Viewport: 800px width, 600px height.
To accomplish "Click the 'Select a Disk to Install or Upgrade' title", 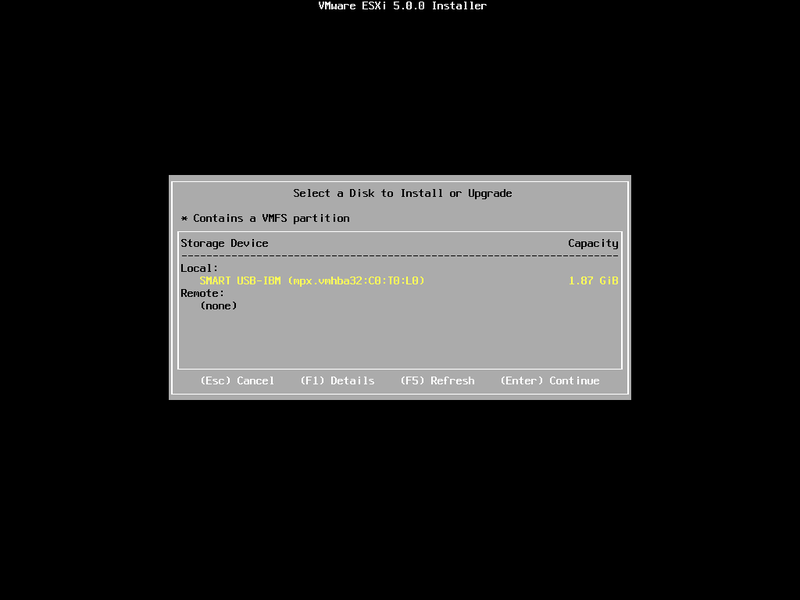I will 402,193.
